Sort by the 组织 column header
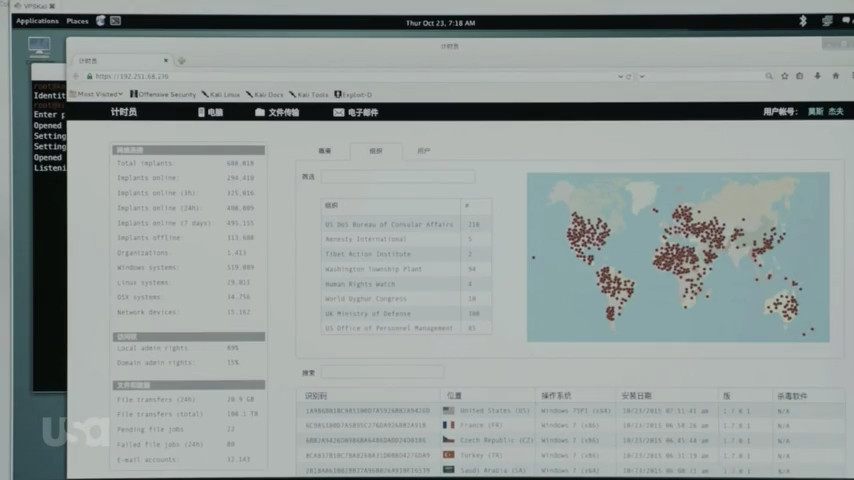854x480 pixels. click(x=391, y=205)
